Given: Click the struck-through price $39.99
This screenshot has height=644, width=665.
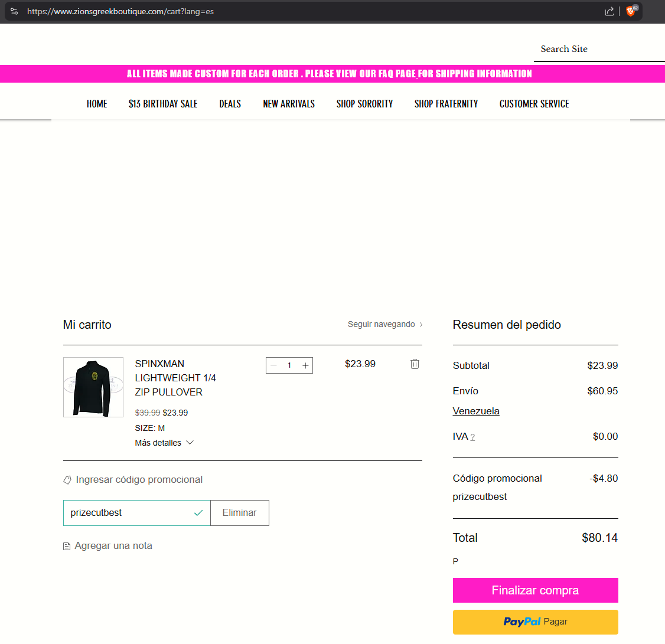Looking at the screenshot, I should (147, 413).
